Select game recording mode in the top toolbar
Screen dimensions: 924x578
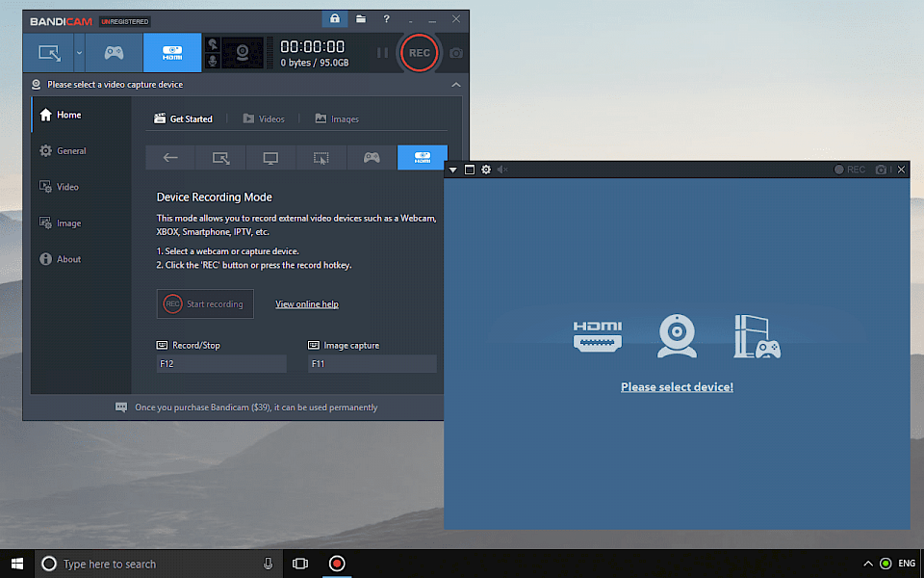114,53
